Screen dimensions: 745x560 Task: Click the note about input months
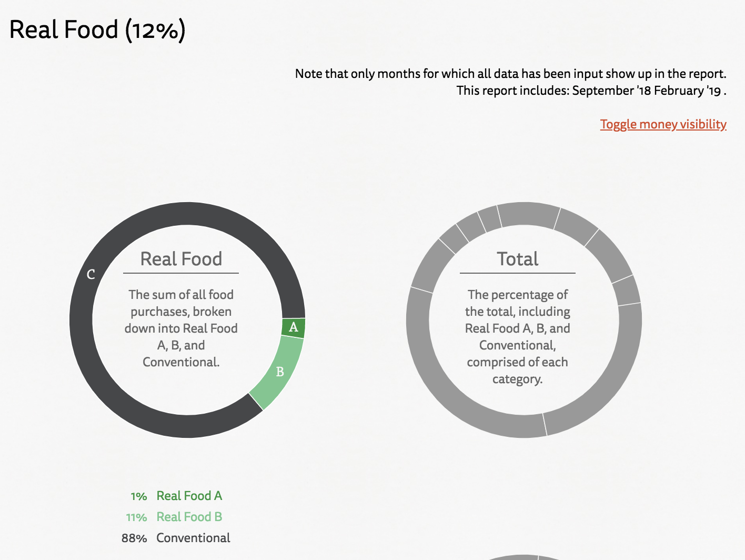pyautogui.click(x=510, y=74)
